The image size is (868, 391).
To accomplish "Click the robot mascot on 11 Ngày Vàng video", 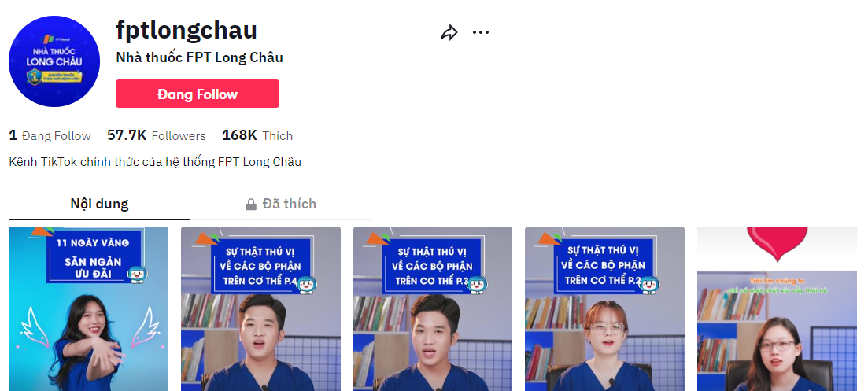I will [136, 275].
